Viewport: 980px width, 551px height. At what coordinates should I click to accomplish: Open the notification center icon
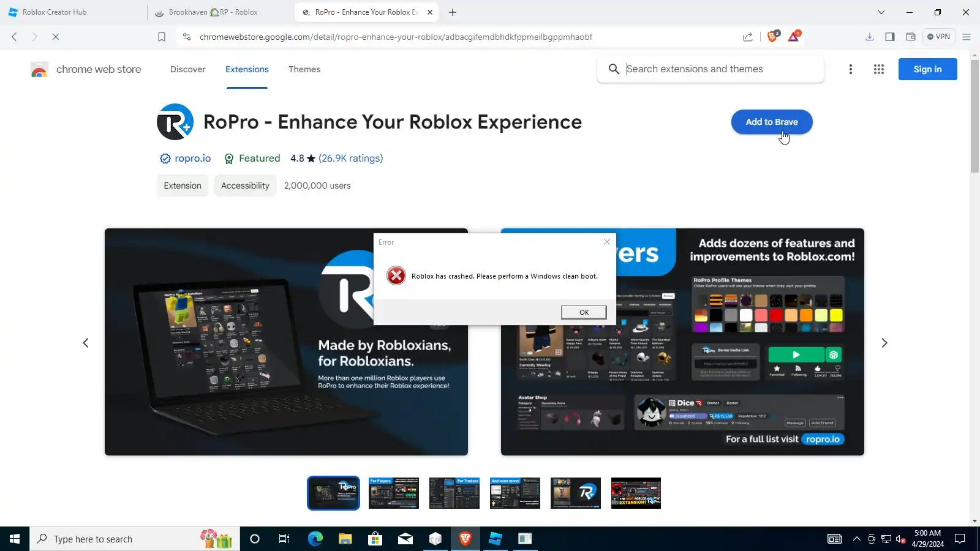click(960, 539)
